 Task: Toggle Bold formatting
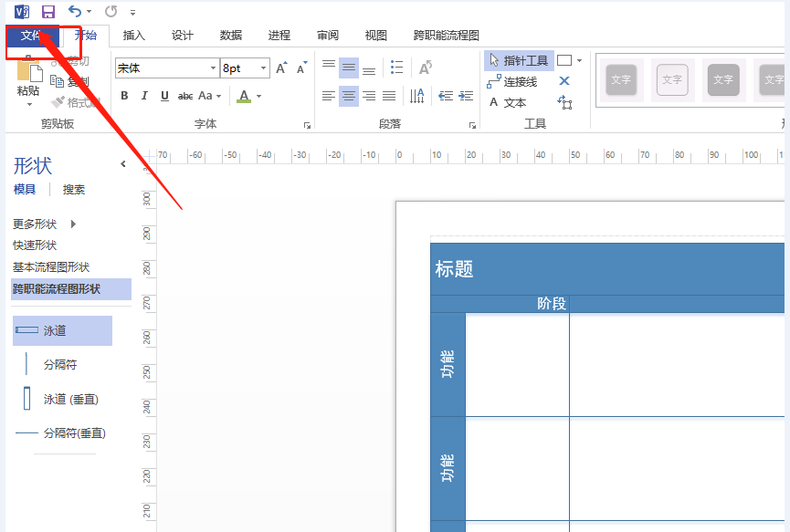(x=124, y=96)
